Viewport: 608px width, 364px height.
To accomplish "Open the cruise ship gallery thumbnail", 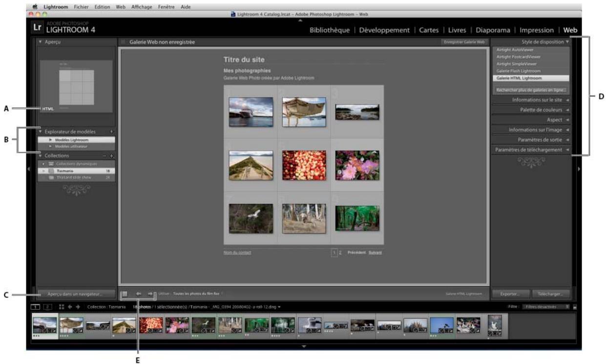I will pos(251,112).
